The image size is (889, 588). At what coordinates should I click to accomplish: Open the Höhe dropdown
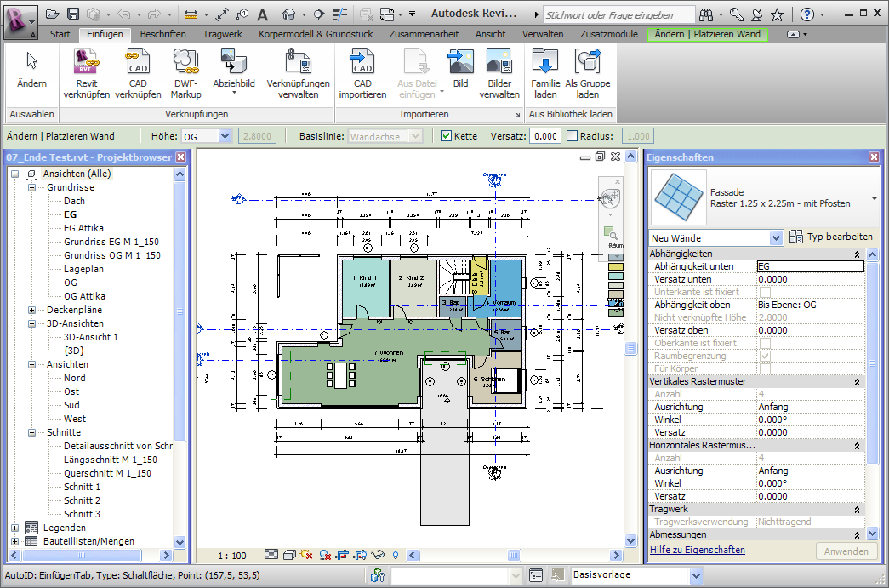(225, 135)
